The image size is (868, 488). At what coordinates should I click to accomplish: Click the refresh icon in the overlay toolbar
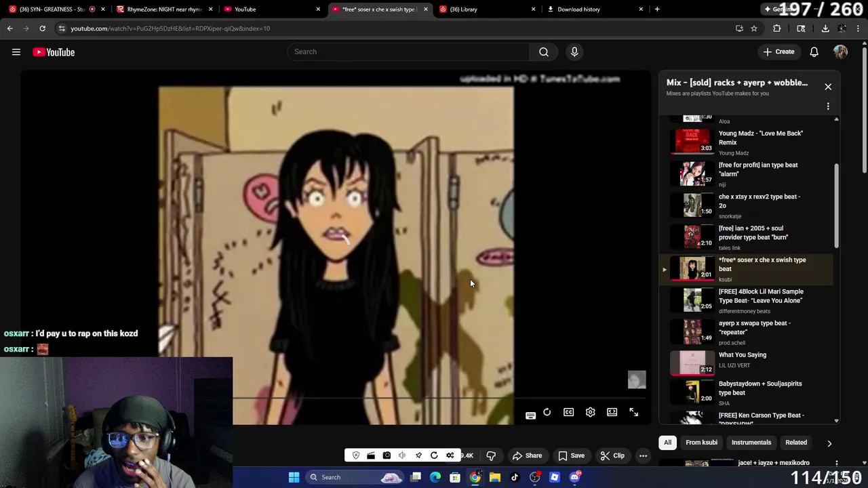434,455
